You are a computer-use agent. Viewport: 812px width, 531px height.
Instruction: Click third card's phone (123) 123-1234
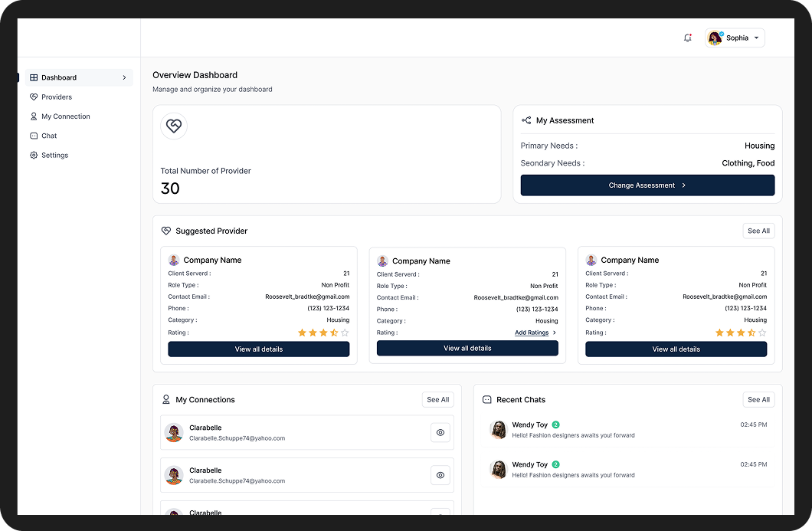(745, 308)
